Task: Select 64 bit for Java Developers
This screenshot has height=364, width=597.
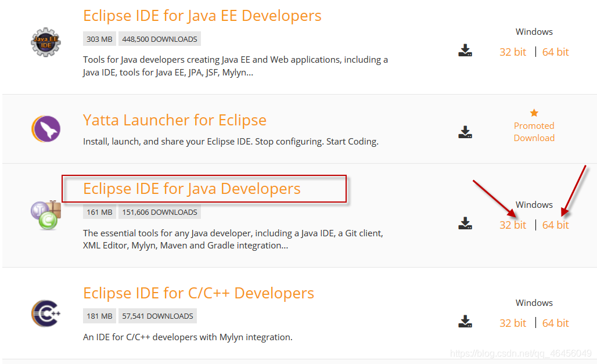Action: click(555, 225)
